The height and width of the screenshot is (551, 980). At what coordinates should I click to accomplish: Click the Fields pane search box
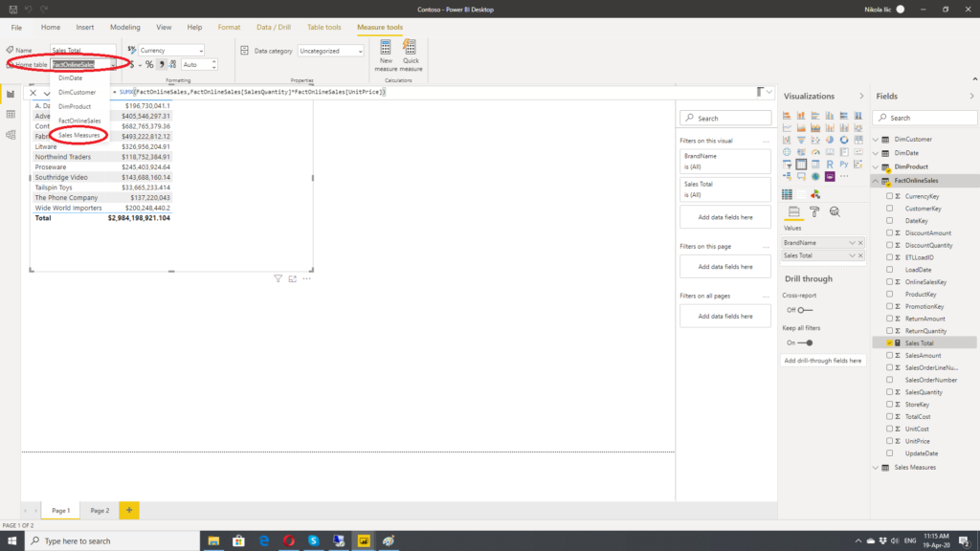(x=925, y=118)
